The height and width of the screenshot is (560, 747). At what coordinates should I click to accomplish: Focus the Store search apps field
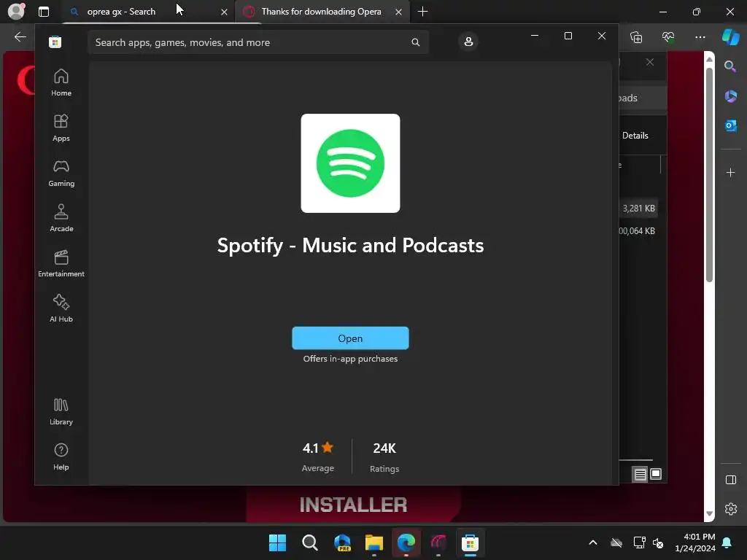tap(258, 42)
